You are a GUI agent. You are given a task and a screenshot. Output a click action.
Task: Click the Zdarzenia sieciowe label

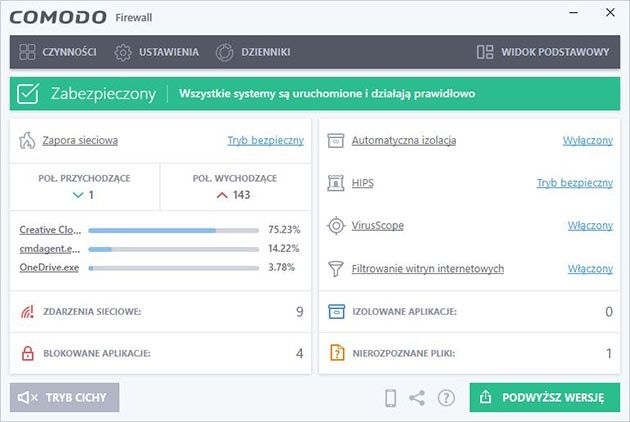[92, 311]
